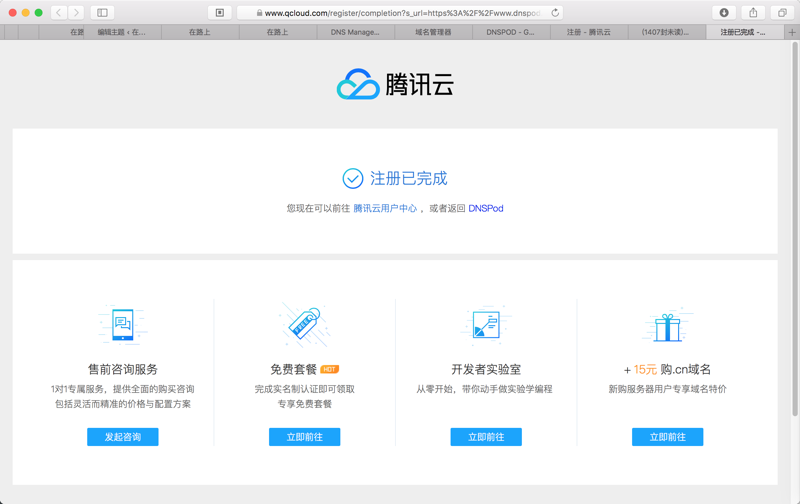This screenshot has height=504, width=800.
Task: Go back with Safari's back arrow
Action: 59,13
